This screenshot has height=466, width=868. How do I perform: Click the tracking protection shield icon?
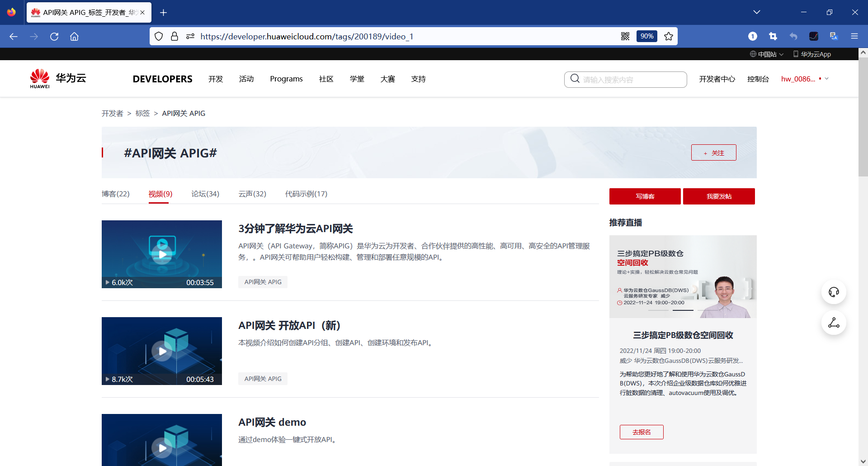pos(158,36)
